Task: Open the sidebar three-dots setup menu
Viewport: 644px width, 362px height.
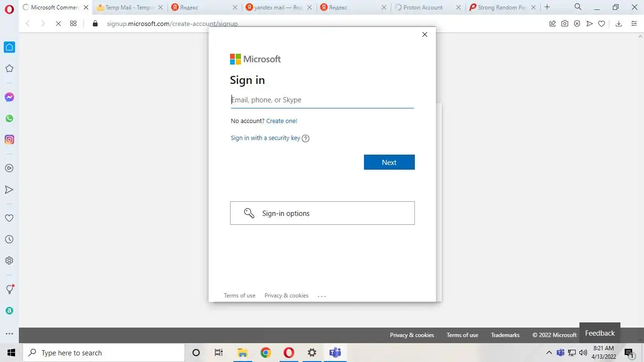Action: pos(9,334)
